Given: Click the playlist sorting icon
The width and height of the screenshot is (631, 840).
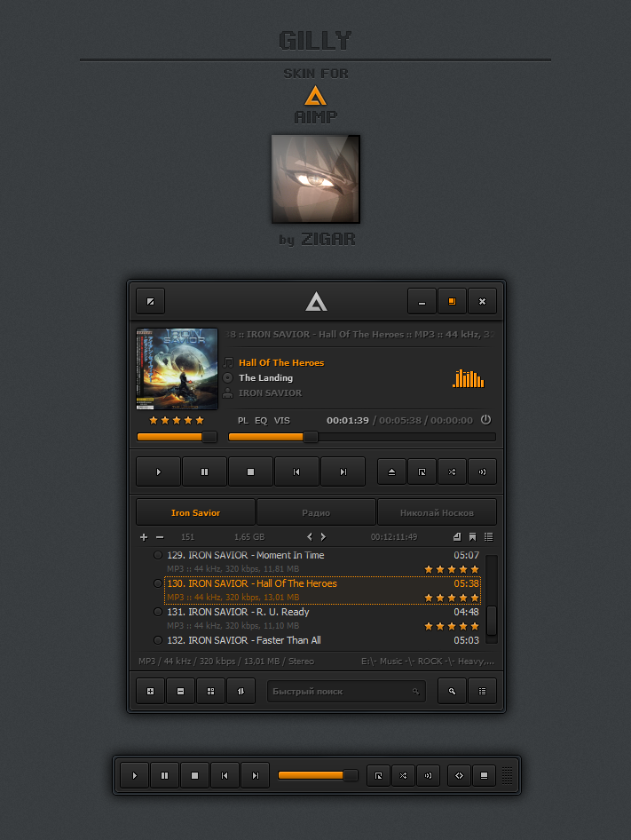Looking at the screenshot, I should [x=457, y=537].
